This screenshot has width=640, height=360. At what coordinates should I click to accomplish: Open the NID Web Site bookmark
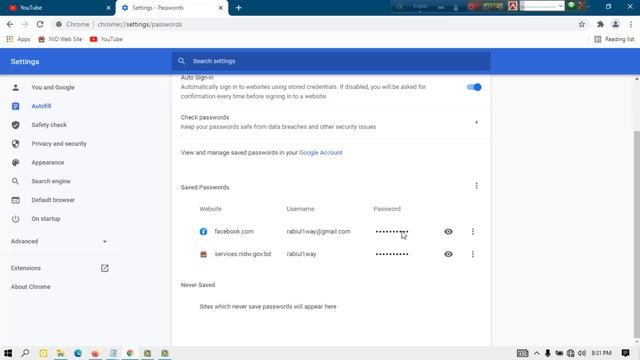point(60,39)
